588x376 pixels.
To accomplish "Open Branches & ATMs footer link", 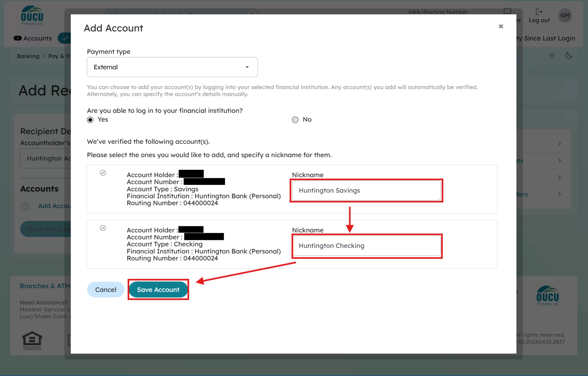I will [x=45, y=286].
